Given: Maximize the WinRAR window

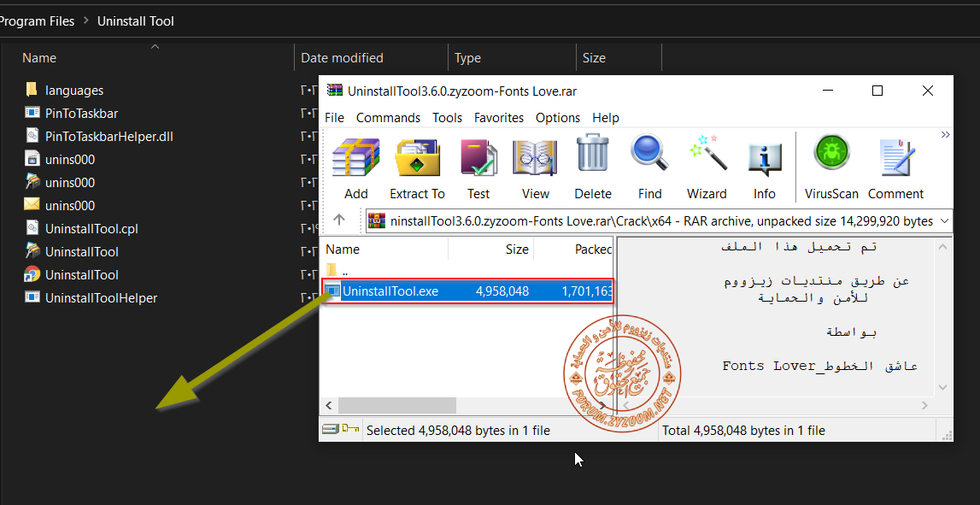Looking at the screenshot, I should pos(877,91).
